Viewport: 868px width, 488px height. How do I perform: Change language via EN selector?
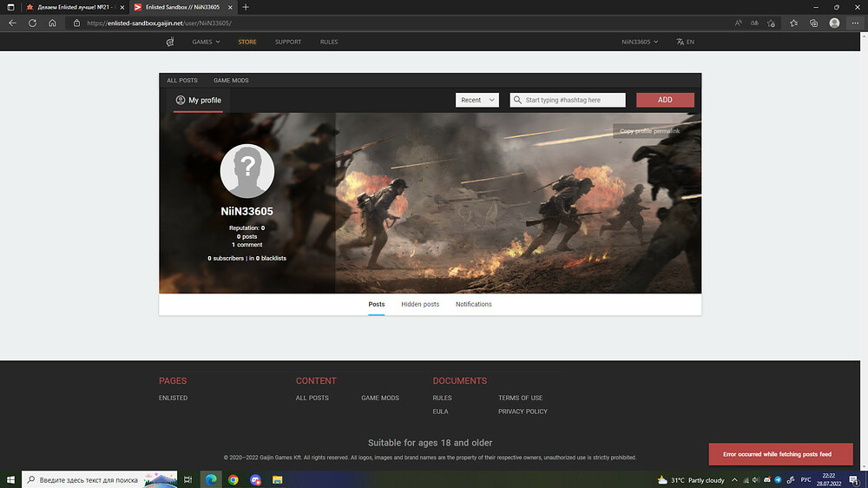tap(686, 42)
